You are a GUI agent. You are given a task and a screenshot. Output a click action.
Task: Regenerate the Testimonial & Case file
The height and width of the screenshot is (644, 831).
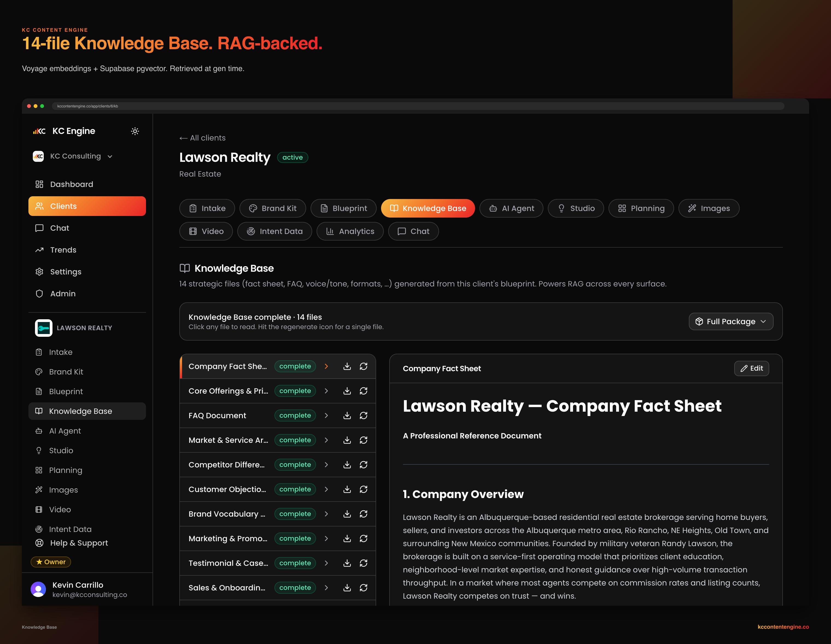pyautogui.click(x=364, y=563)
